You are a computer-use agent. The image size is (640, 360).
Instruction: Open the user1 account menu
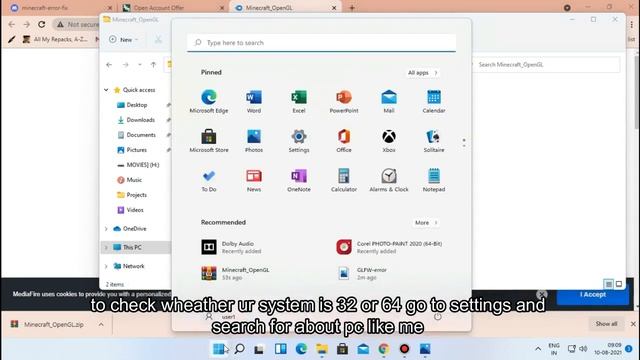click(x=221, y=317)
